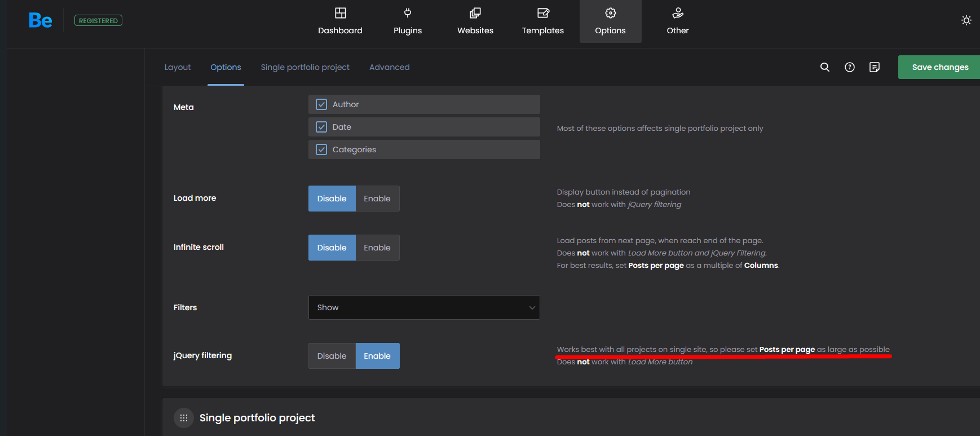
Task: Switch to the Advanced tab
Action: [389, 67]
